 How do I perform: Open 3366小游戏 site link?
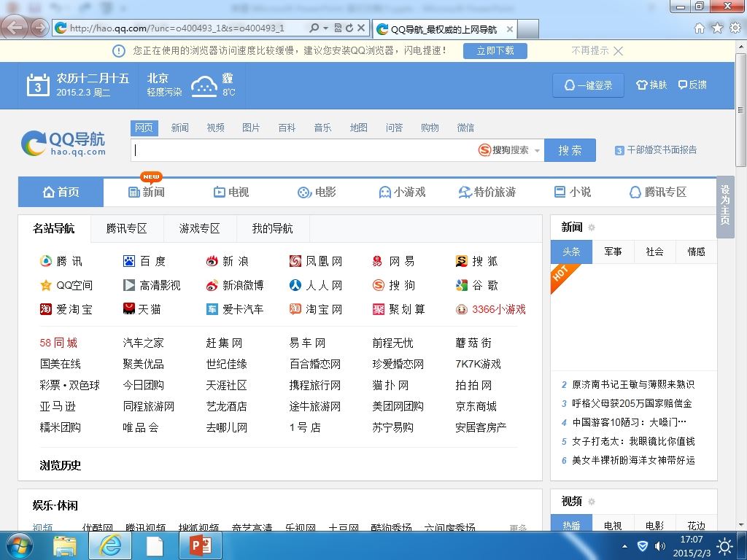coord(491,309)
